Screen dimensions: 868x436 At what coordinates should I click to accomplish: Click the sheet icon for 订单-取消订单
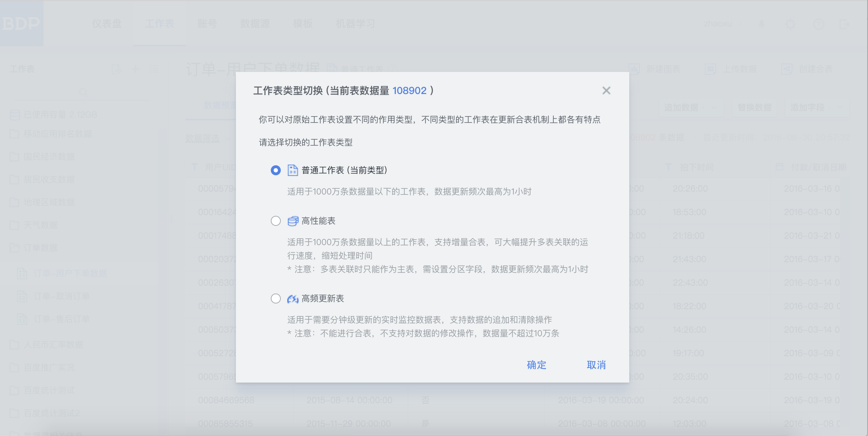[22, 296]
